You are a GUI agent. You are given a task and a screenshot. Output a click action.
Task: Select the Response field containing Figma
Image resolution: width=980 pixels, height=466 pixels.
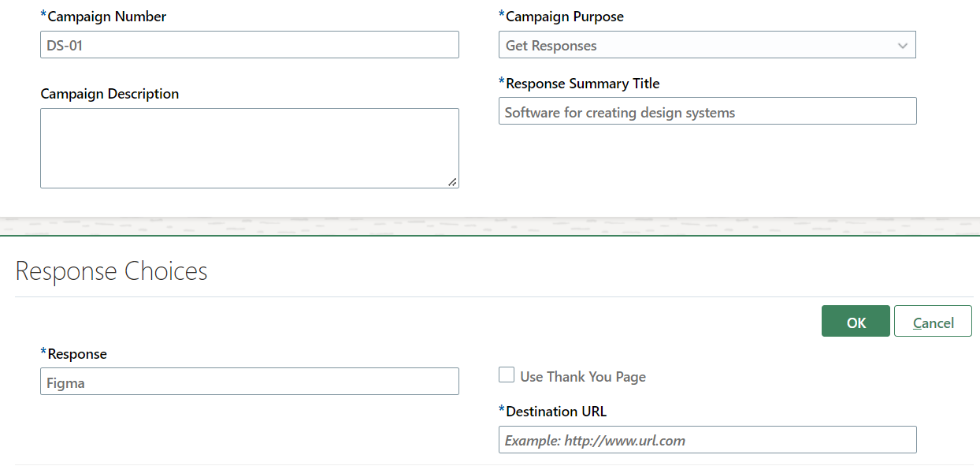(249, 382)
